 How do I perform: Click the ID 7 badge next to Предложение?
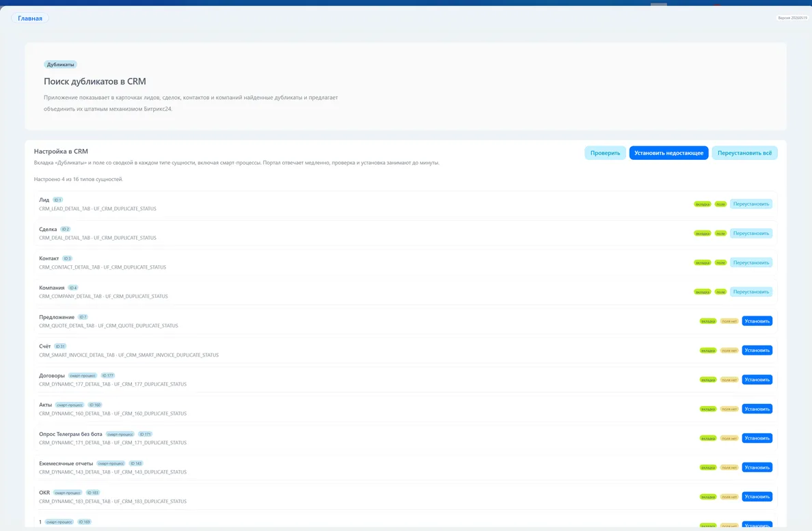click(83, 316)
